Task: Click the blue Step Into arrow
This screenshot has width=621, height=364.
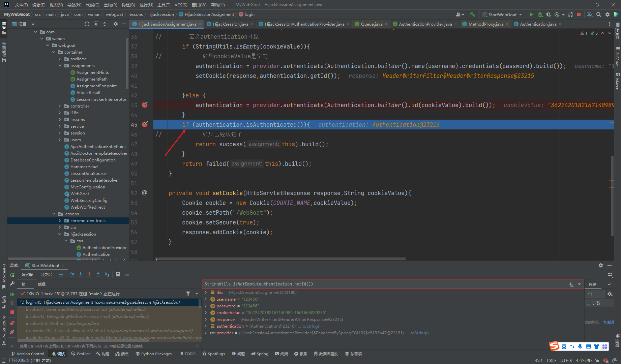Action: coord(81,274)
